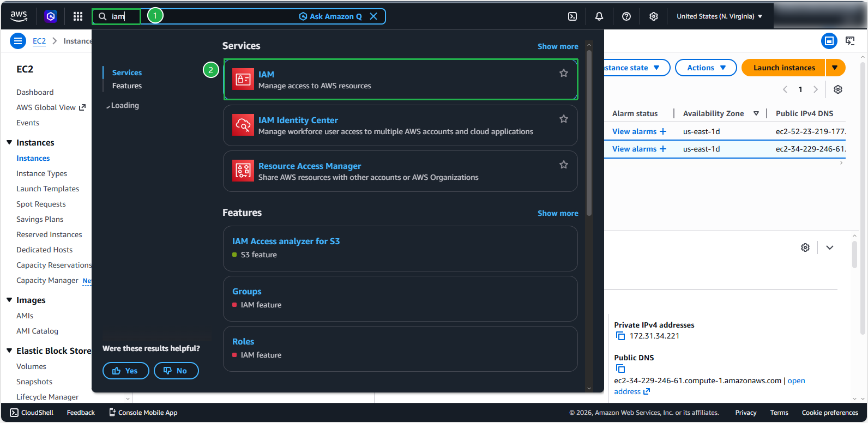Open the region selector United States (N. Virginia)
This screenshot has width=868, height=423.
click(720, 16)
